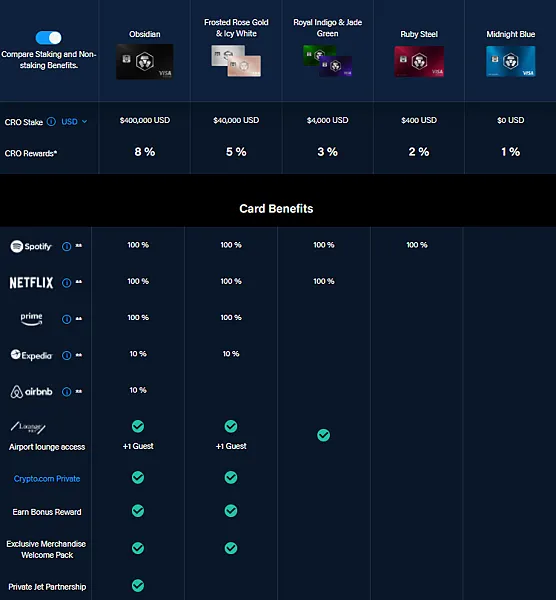
Task: Click Obsidian's +1 Guest lounge text
Action: (x=138, y=446)
